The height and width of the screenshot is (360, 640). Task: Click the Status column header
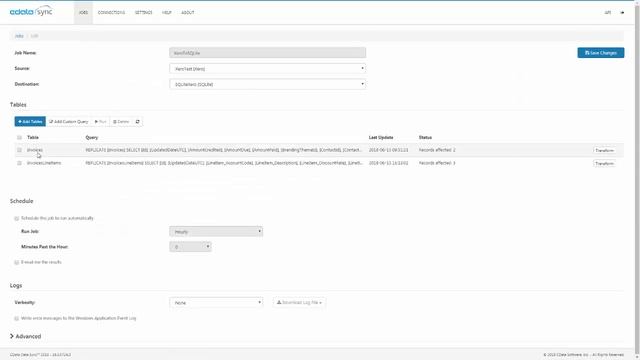[x=425, y=138]
